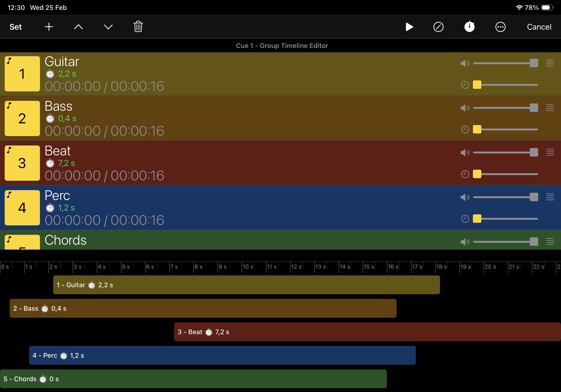Move cue up with up chevron
This screenshot has height=392, width=561.
point(78,27)
